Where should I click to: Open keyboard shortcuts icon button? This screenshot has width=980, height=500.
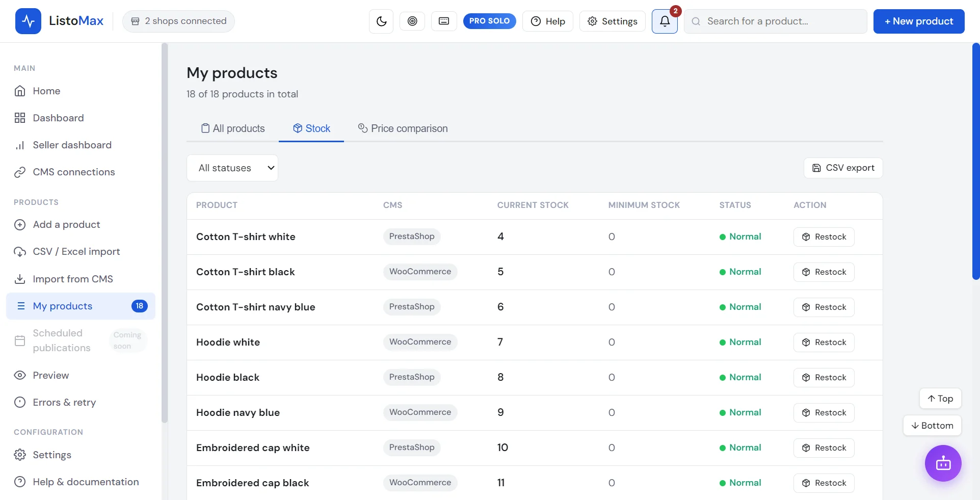point(444,21)
